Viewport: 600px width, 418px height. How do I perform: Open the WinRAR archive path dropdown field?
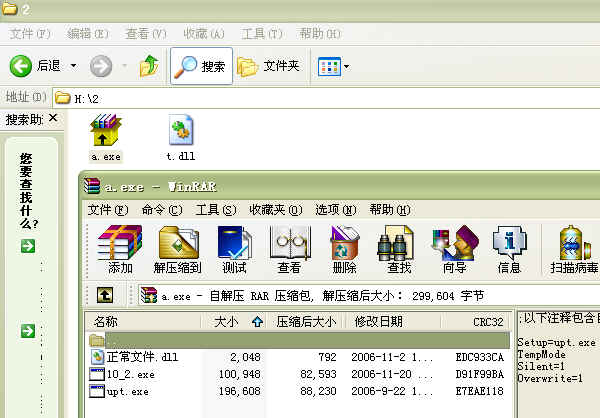click(x=369, y=296)
